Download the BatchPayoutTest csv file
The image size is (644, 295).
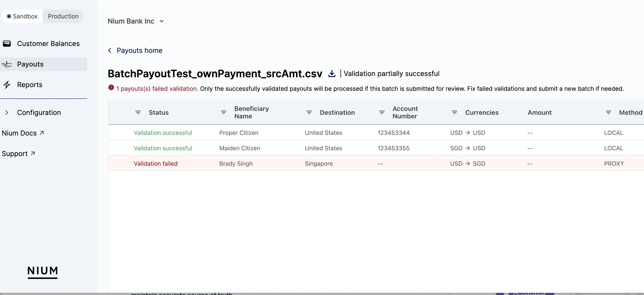pos(332,74)
